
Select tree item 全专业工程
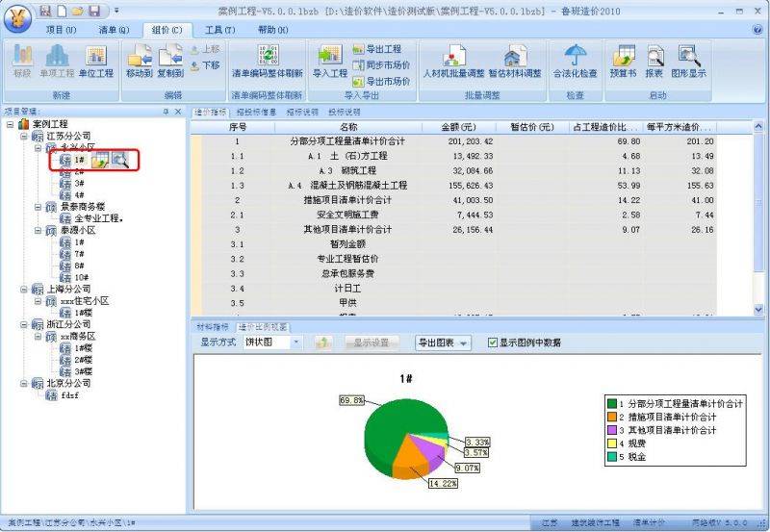pyautogui.click(x=98, y=218)
